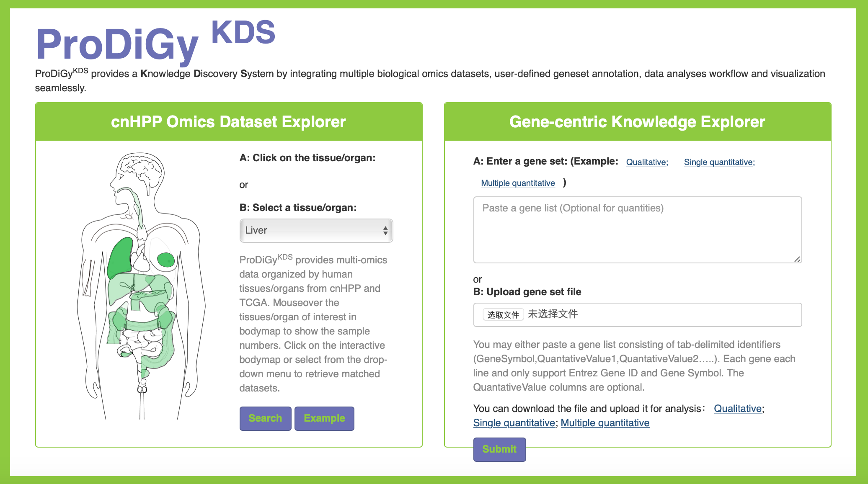Load the Multiple quantitative example above the text box

(x=518, y=183)
